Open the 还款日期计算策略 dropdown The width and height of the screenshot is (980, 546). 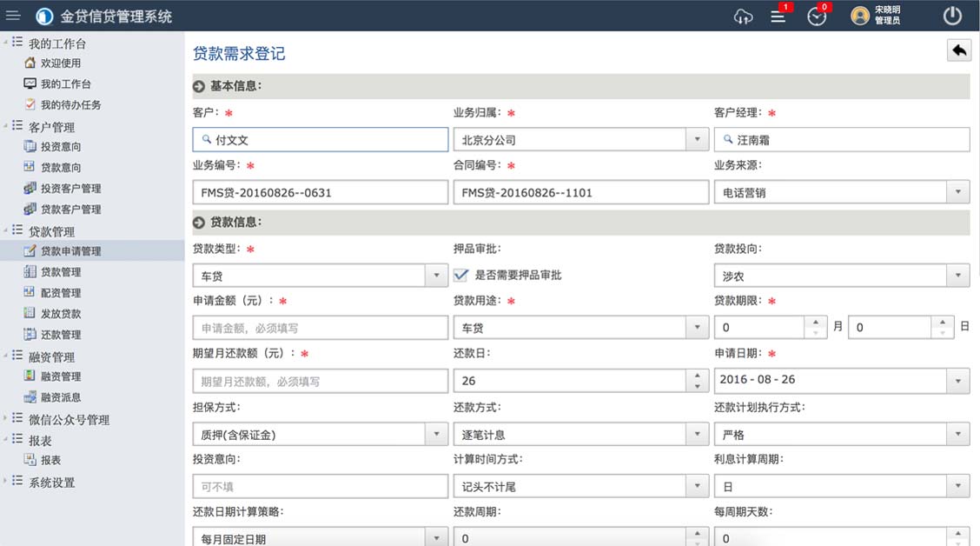(x=436, y=538)
